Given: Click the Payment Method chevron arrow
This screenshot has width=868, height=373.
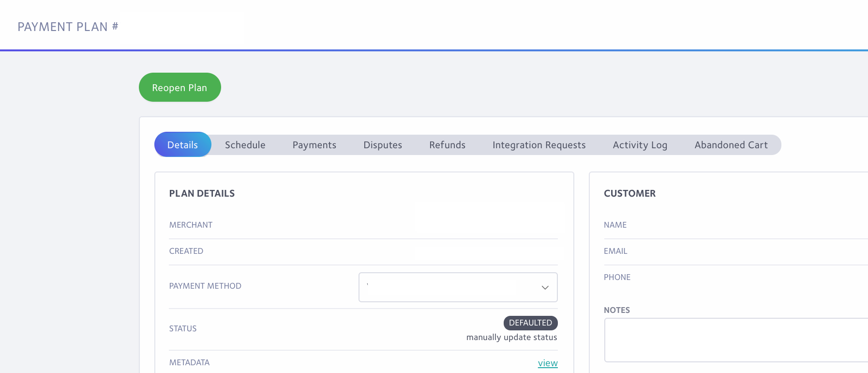Looking at the screenshot, I should tap(545, 287).
